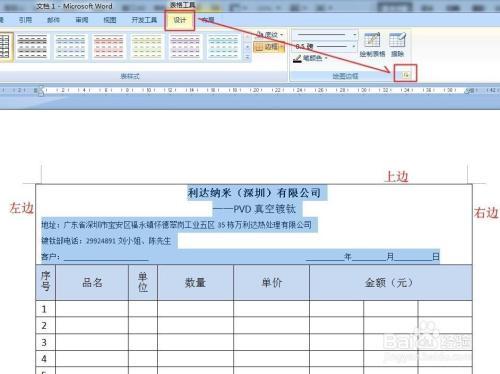Click the 品名 header cell in table
The width and height of the screenshot is (500, 374).
tap(92, 283)
